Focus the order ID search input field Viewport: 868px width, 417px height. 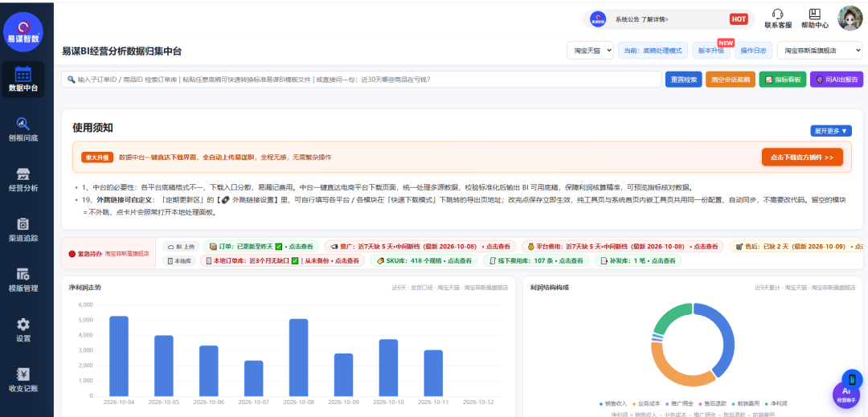click(362, 79)
